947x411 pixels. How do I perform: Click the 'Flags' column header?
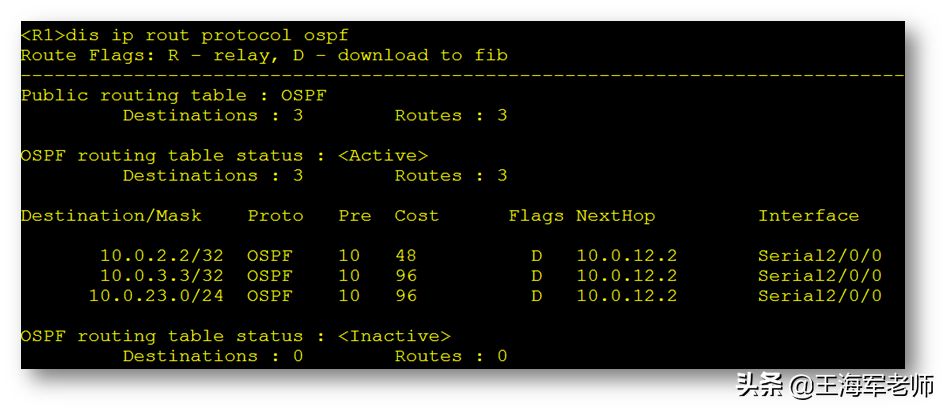[536, 215]
